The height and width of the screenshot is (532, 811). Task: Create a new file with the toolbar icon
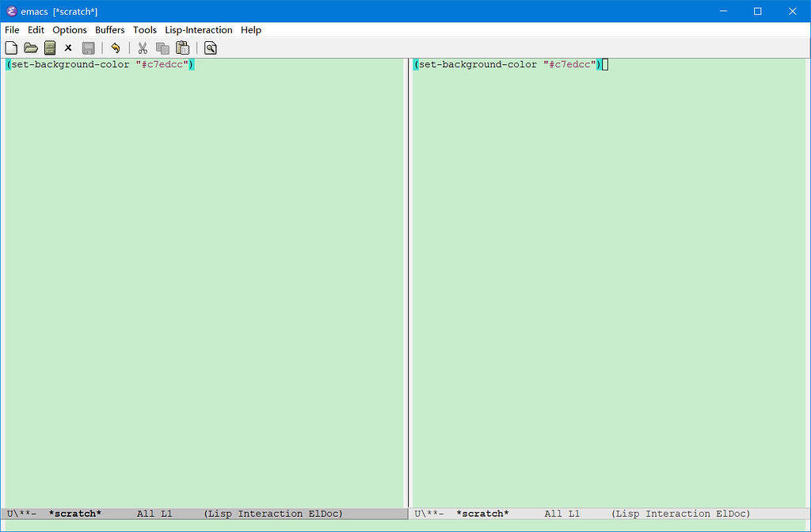pyautogui.click(x=11, y=47)
